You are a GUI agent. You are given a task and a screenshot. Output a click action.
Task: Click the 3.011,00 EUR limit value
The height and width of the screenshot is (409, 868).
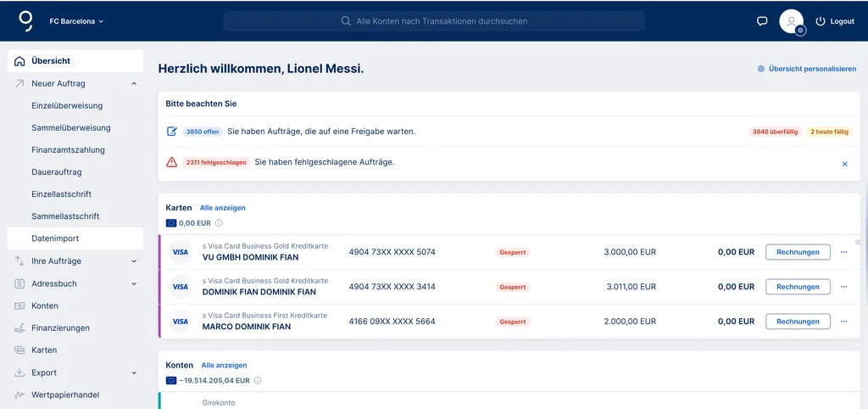click(631, 287)
